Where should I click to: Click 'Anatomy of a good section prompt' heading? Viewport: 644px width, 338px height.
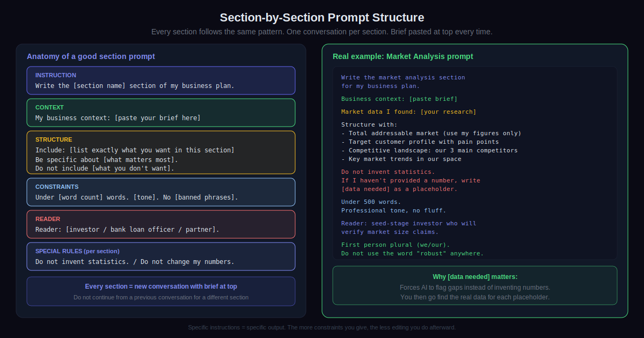[91, 56]
